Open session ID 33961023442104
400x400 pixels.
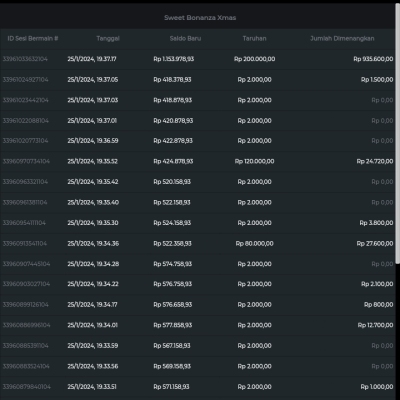[25, 100]
